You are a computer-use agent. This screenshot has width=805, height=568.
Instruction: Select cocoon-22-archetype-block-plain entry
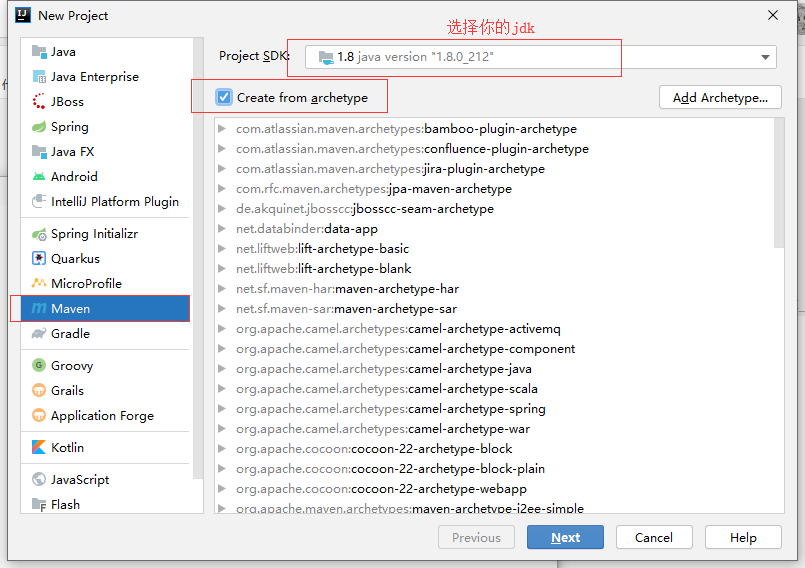click(390, 469)
